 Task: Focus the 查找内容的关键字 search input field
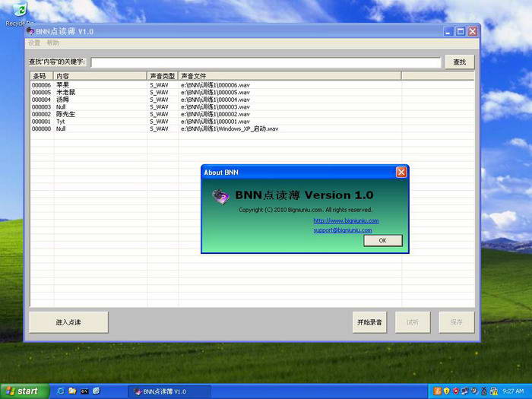click(266, 62)
